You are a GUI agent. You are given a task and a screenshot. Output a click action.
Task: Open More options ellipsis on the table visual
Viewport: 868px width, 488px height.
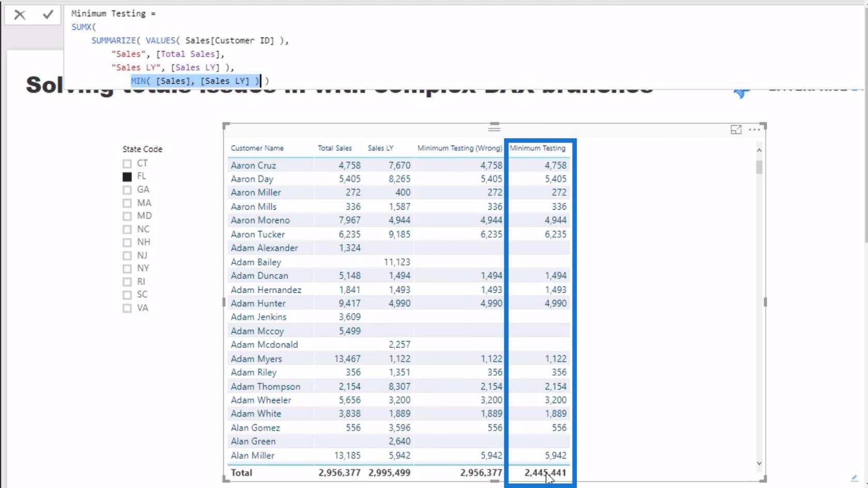tap(754, 130)
